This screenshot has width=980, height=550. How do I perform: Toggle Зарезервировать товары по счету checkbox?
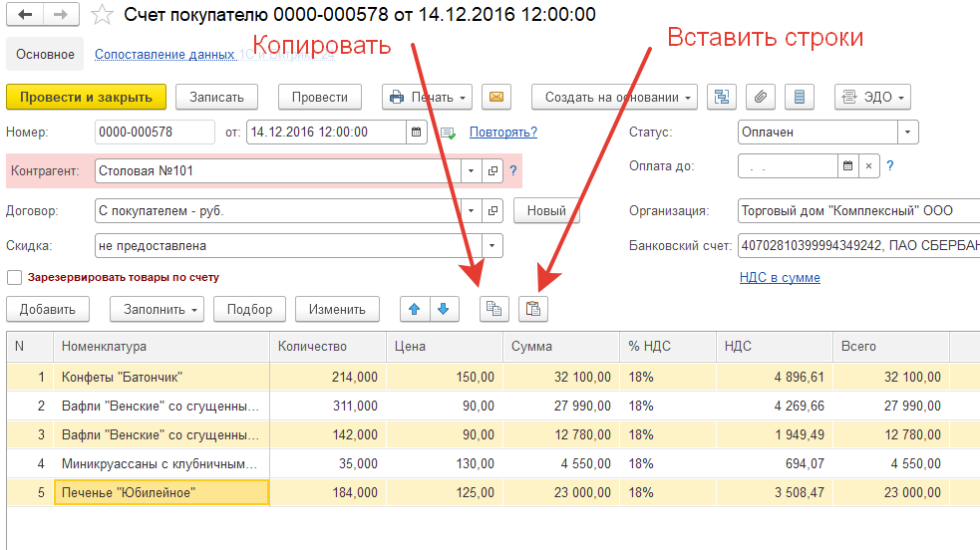tap(14, 277)
